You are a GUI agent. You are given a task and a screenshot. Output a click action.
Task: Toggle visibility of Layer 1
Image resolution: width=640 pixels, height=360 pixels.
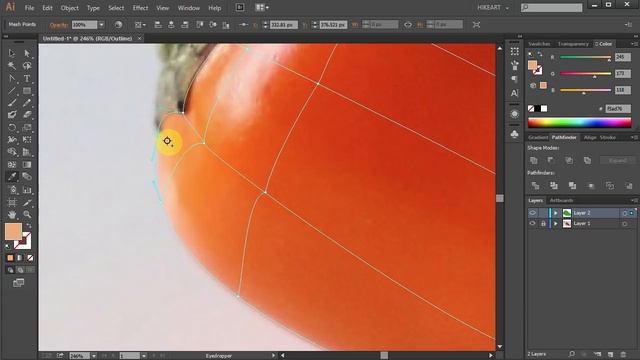(532, 224)
